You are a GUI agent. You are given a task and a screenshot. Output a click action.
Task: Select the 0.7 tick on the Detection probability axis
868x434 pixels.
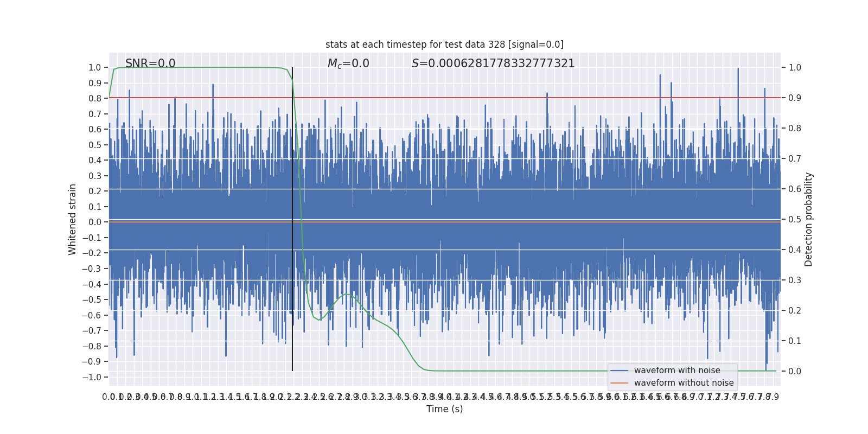(x=795, y=159)
